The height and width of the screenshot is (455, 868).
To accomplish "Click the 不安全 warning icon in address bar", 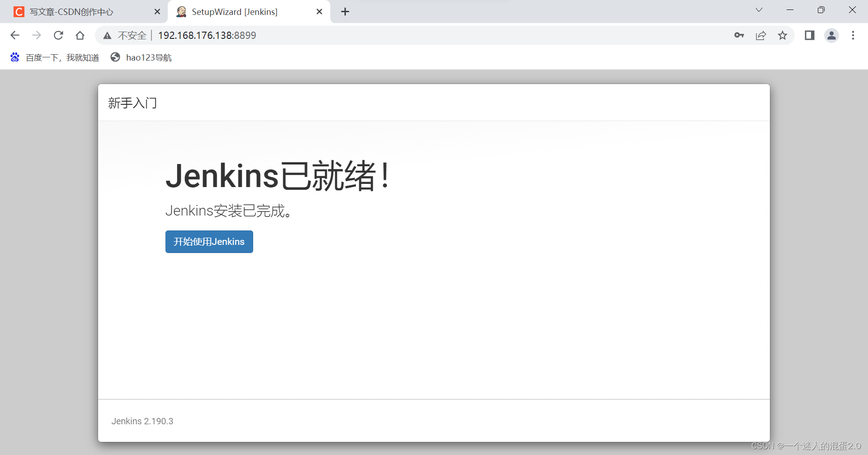I will 107,35.
